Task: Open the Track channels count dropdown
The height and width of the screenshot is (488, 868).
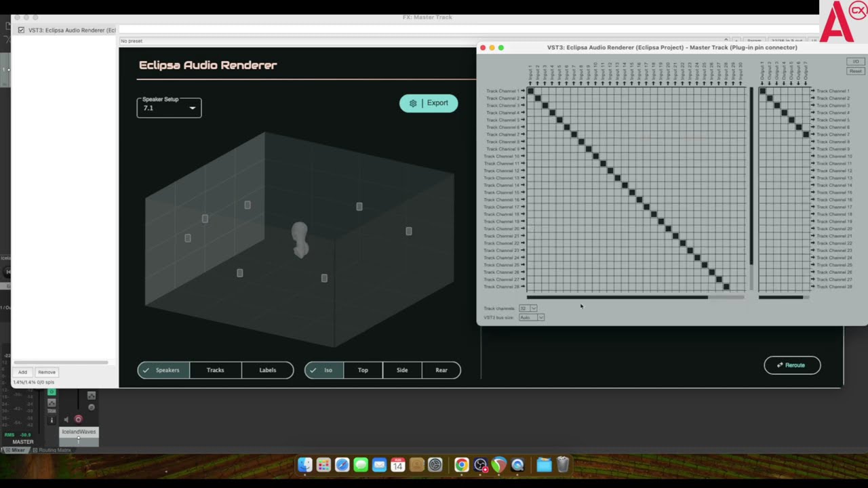Action: coord(528,308)
